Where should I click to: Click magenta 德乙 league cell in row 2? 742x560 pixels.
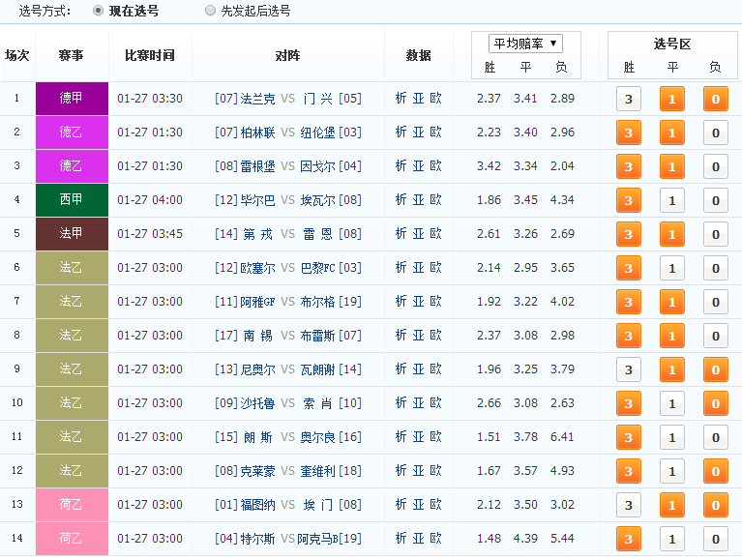coord(72,133)
